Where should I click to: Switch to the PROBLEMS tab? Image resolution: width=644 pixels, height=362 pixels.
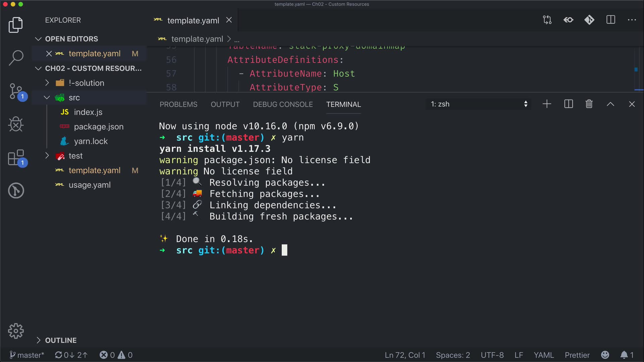click(x=178, y=105)
